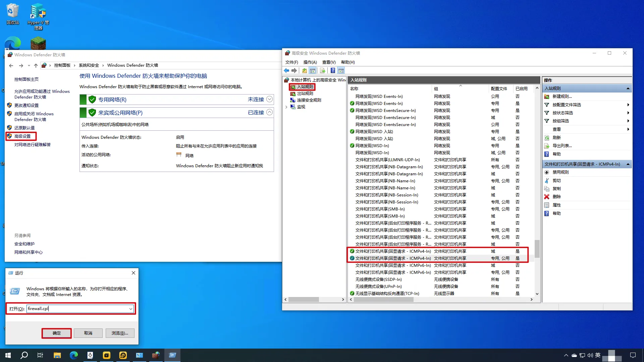Click the Disable Rule action icon

(x=547, y=172)
